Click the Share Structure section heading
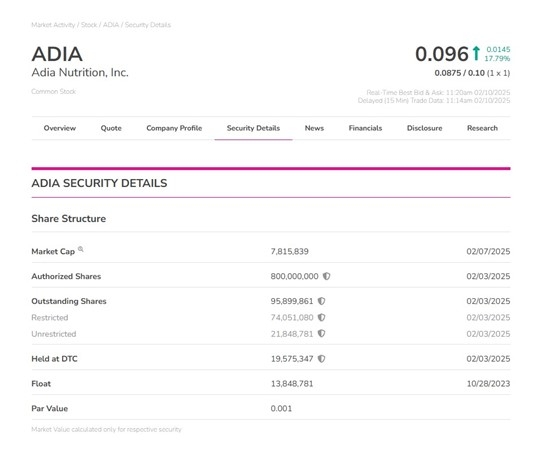 68,219
